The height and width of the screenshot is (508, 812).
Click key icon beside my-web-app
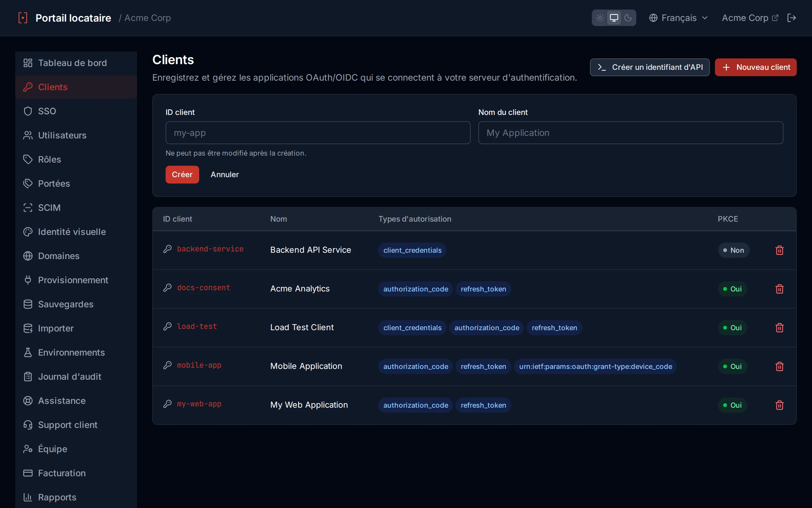point(167,404)
